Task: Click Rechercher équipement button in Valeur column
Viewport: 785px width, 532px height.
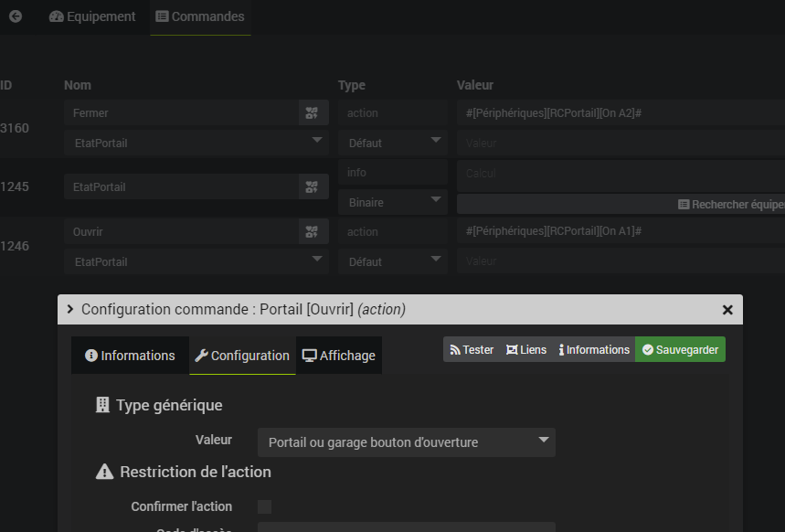Action: pos(730,205)
